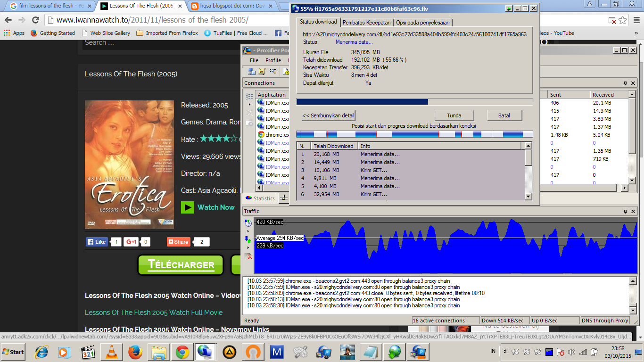
Task: Click Application column header in Connections
Action: click(272, 95)
